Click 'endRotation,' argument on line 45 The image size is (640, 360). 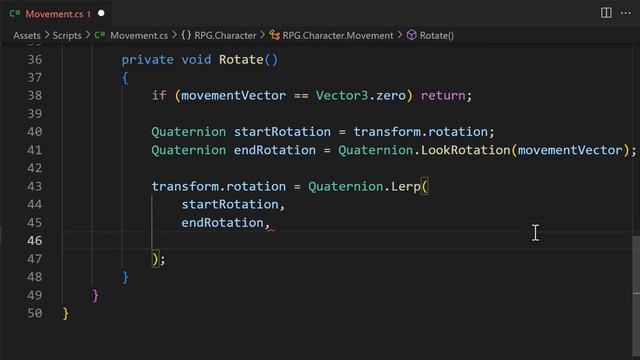[x=226, y=223]
